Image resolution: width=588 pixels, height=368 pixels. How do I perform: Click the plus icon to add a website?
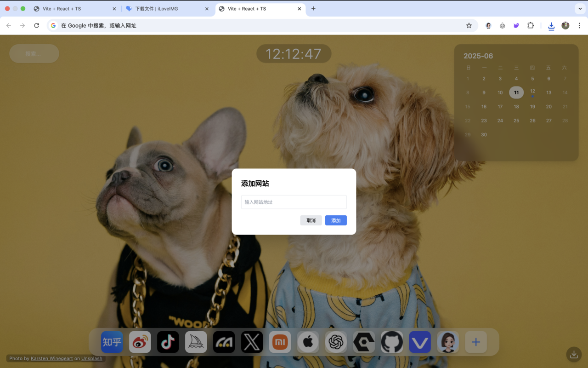coord(476,342)
